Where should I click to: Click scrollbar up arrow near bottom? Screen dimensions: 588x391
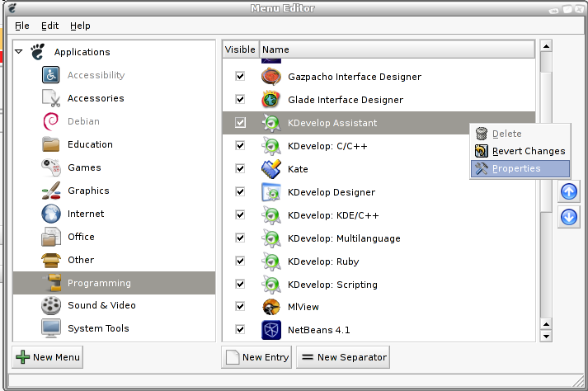pos(547,324)
